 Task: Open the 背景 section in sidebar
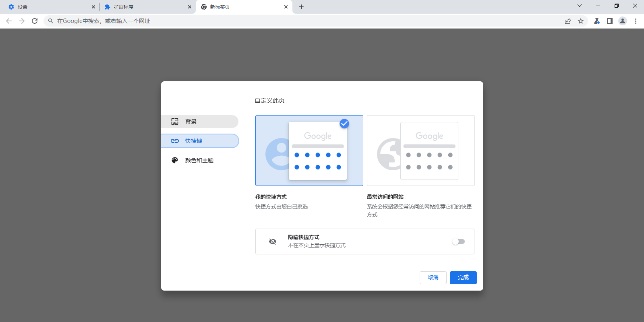coord(200,122)
